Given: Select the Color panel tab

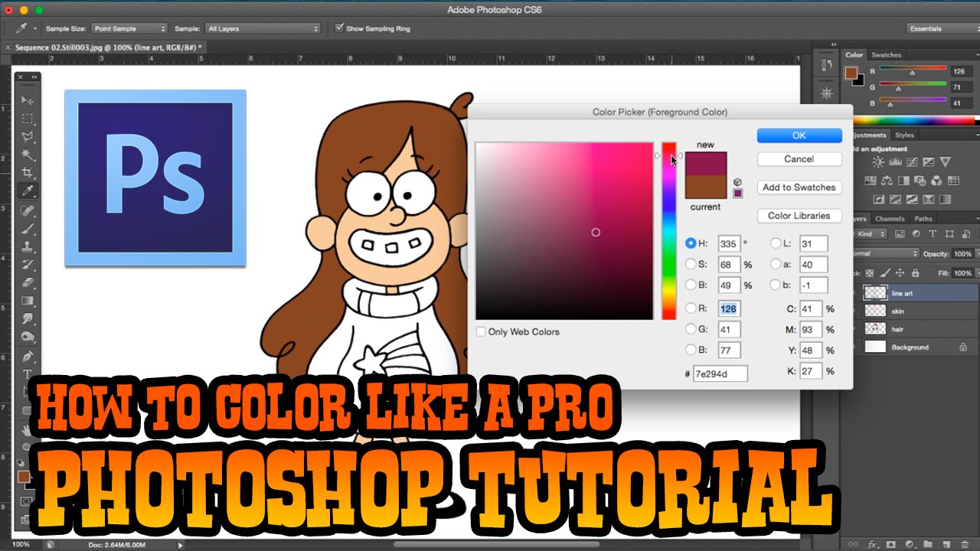Looking at the screenshot, I should 854,55.
